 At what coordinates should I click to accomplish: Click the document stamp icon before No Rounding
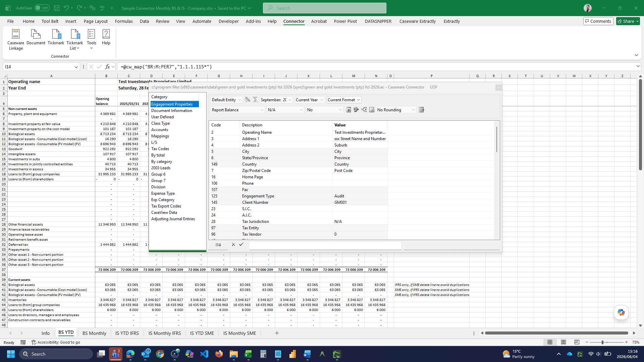(x=372, y=110)
